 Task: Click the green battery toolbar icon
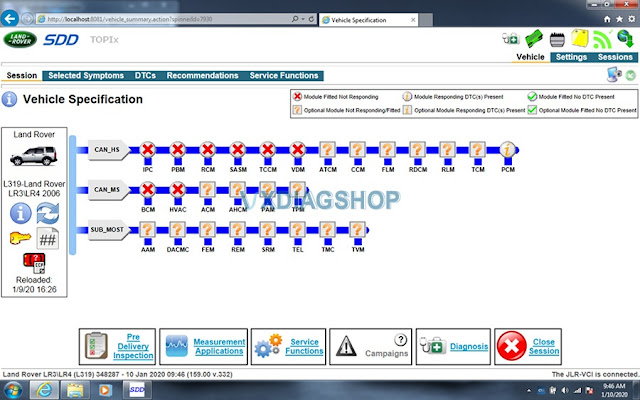click(x=534, y=39)
